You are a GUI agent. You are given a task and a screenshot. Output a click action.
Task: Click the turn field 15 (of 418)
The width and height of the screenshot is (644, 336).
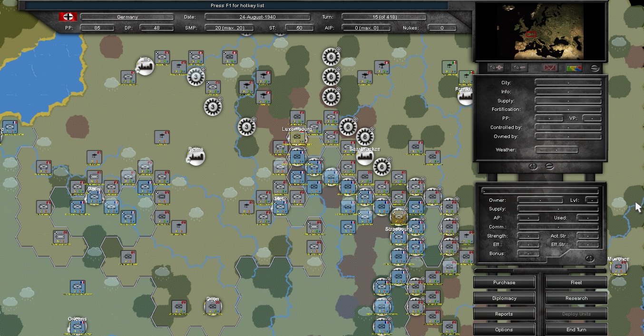(384, 17)
